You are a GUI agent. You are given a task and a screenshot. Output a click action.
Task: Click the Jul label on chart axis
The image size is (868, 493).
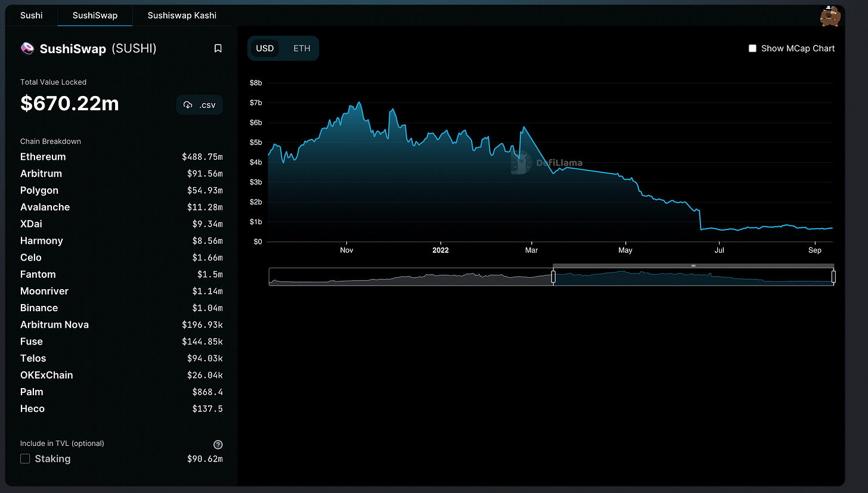click(720, 250)
